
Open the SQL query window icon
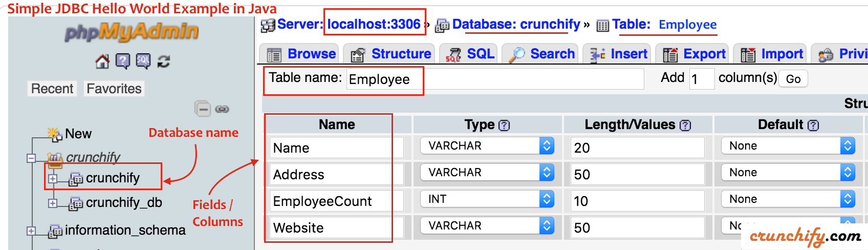point(143,61)
